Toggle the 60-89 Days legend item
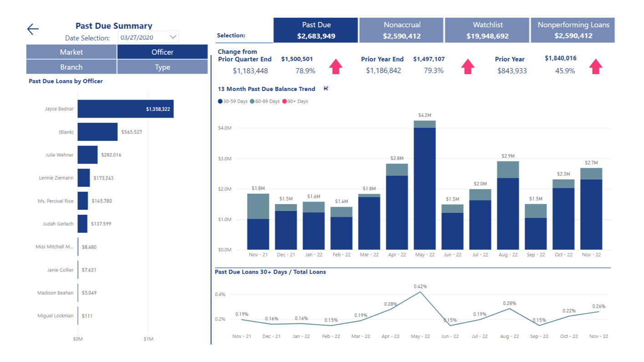The height and width of the screenshot is (362, 644). [265, 101]
